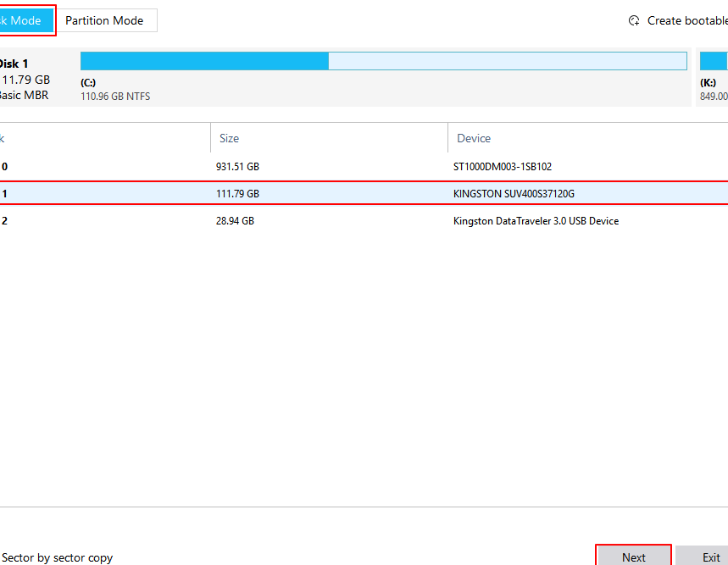Select the C: partition block on Disk 1
728x565 pixels.
tap(203, 61)
